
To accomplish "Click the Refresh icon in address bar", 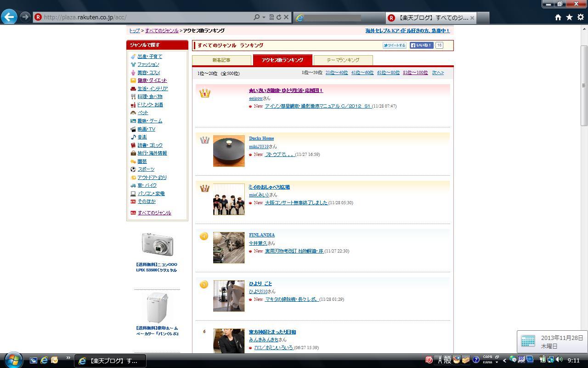I will pos(278,17).
